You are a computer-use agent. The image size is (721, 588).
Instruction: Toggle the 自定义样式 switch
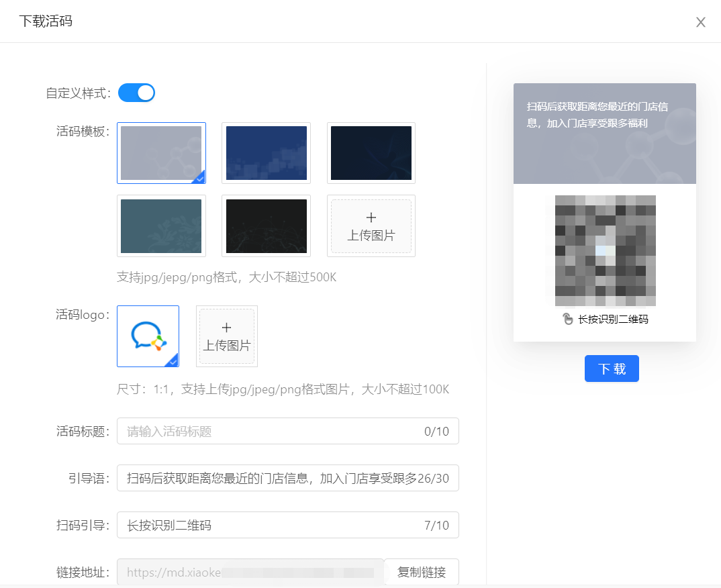[136, 93]
